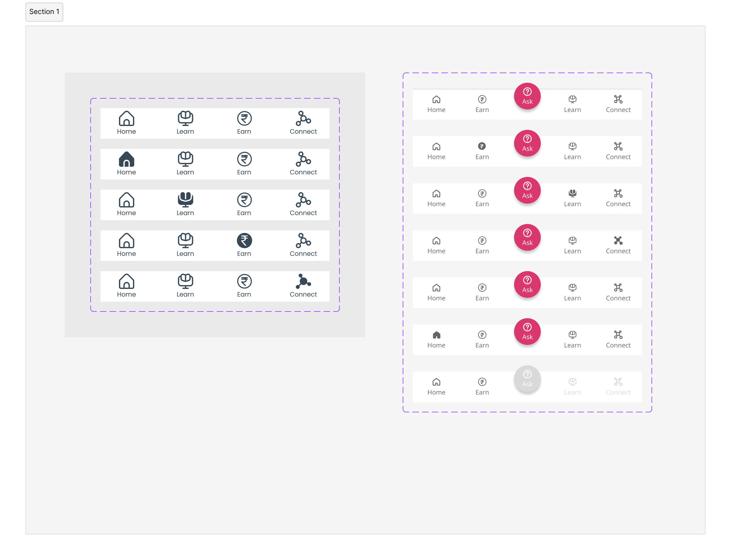
Task: Click Connect icon in topmost right navbar
Action: tap(618, 99)
